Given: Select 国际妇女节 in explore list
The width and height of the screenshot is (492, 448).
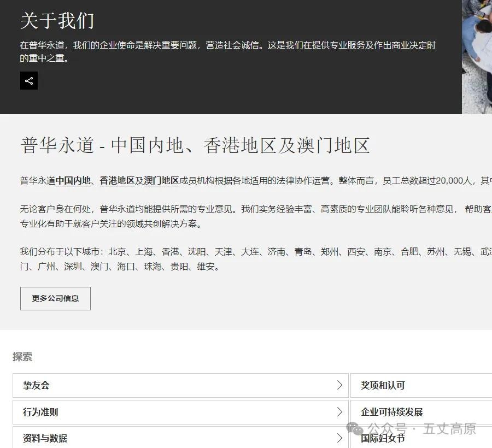Looking at the screenshot, I should pos(383,438).
